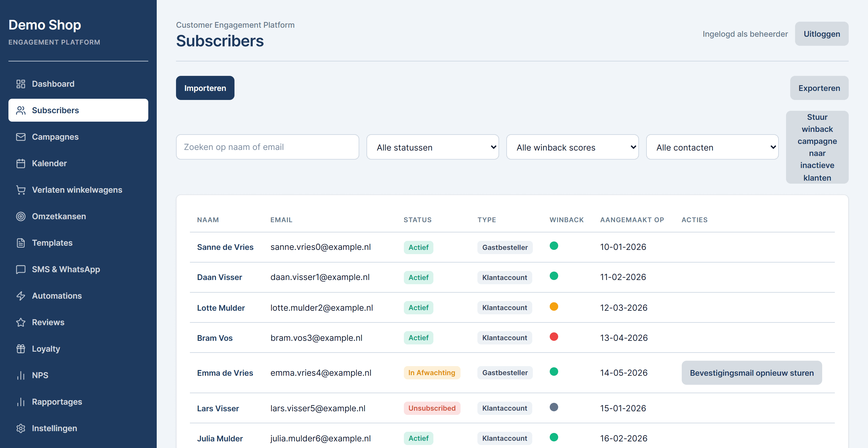The width and height of the screenshot is (868, 448).
Task: Click the Omzetkansen target icon
Action: [21, 216]
